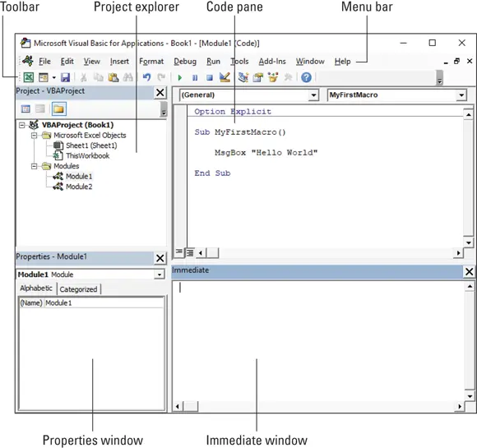This screenshot has width=477, height=448.
Task: Open Project Explorer toolbar icon
Action: [243, 77]
